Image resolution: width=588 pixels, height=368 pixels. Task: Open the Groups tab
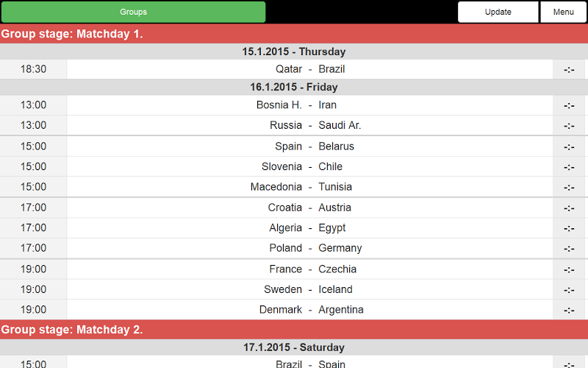[133, 12]
